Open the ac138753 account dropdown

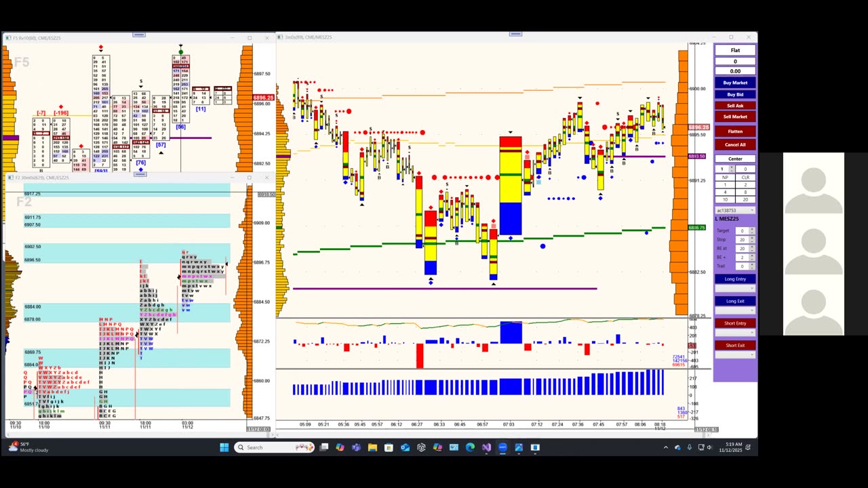point(735,210)
